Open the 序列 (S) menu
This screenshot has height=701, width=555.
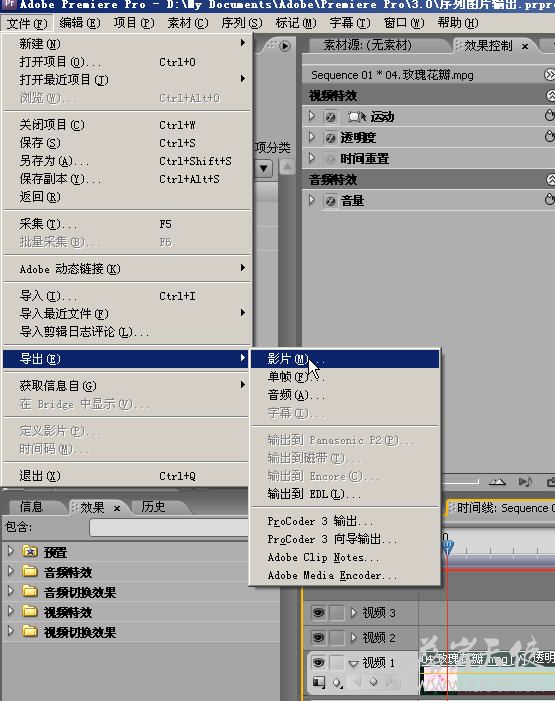[242, 23]
